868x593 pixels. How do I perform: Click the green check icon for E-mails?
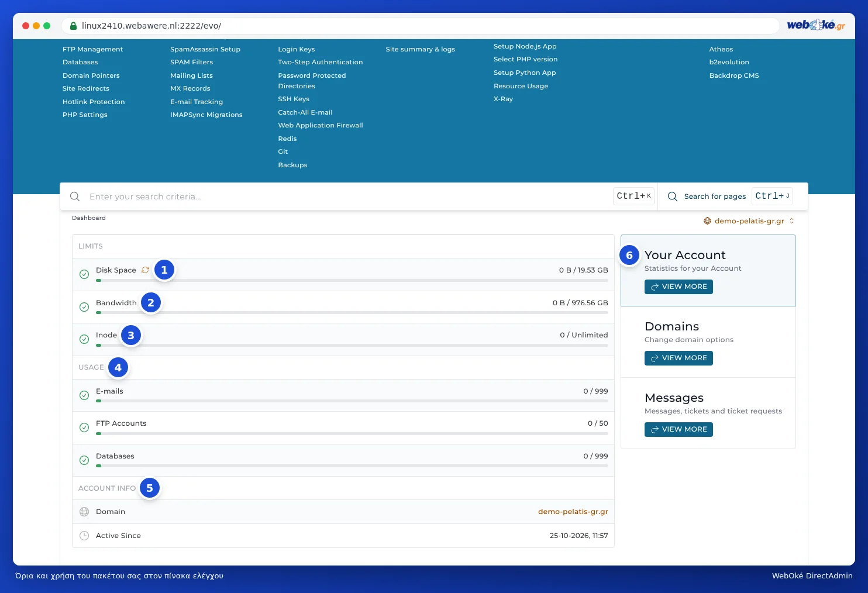[84, 395]
